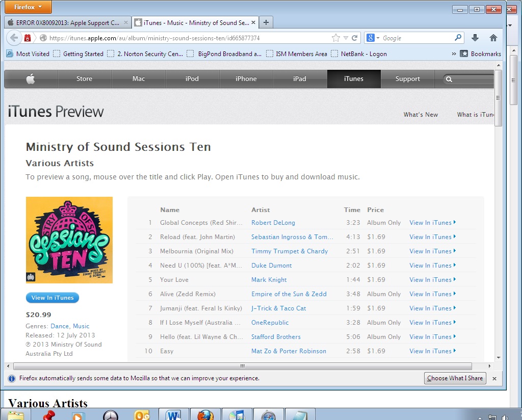
Task: Click the Google search input field
Action: 417,38
